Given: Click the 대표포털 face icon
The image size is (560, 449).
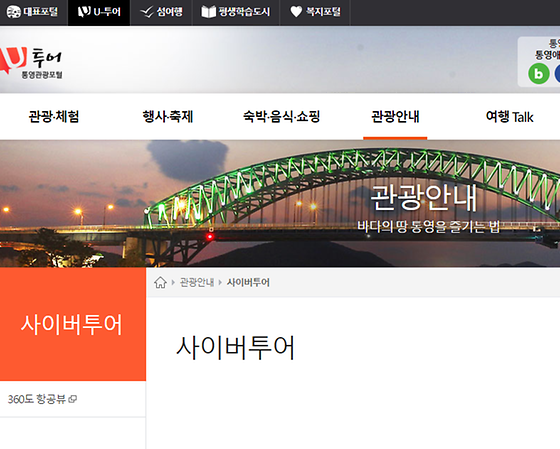Looking at the screenshot, I should pos(14,12).
